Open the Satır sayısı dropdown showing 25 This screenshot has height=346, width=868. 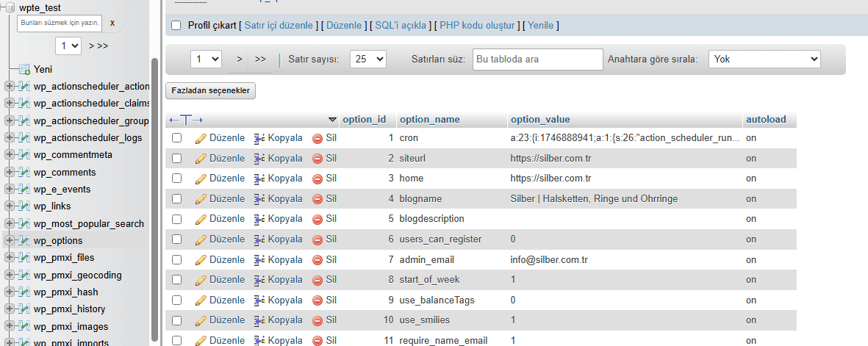367,60
